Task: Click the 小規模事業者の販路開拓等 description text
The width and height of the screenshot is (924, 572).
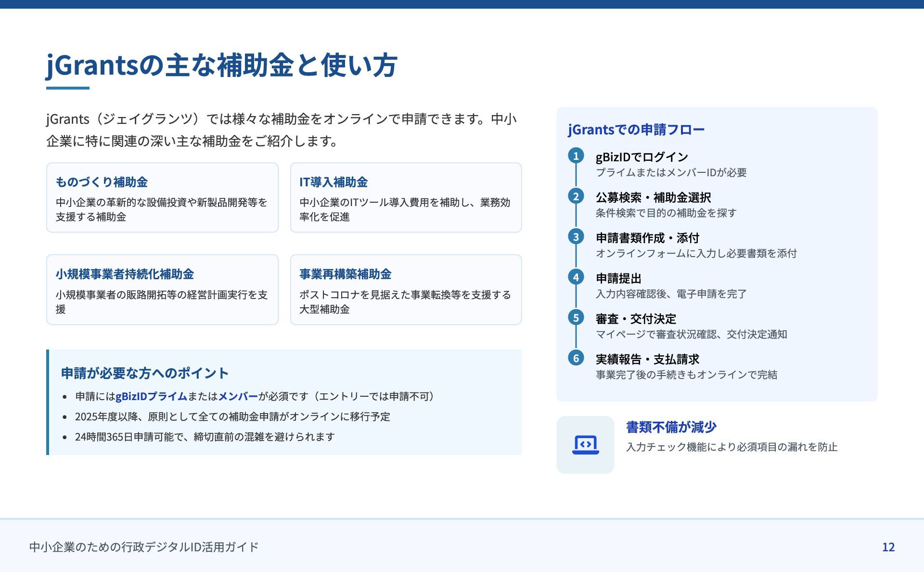Action: [161, 302]
